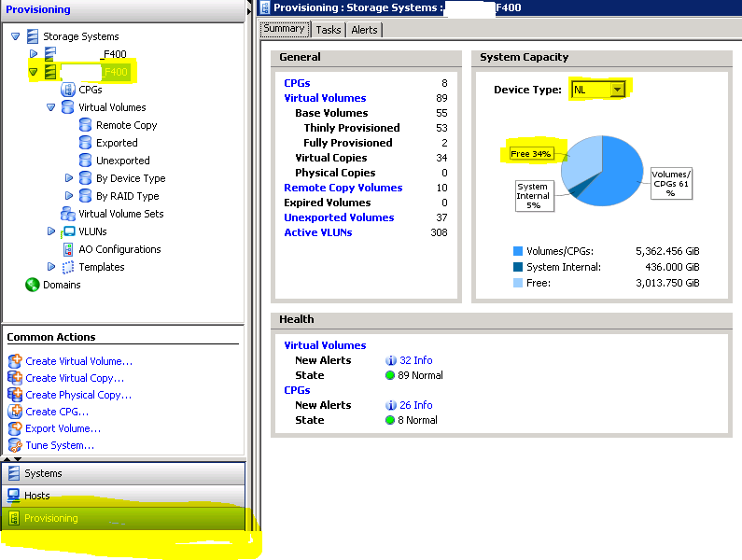Click the Provisioning pane icon
742x560 pixels.
coord(14,518)
